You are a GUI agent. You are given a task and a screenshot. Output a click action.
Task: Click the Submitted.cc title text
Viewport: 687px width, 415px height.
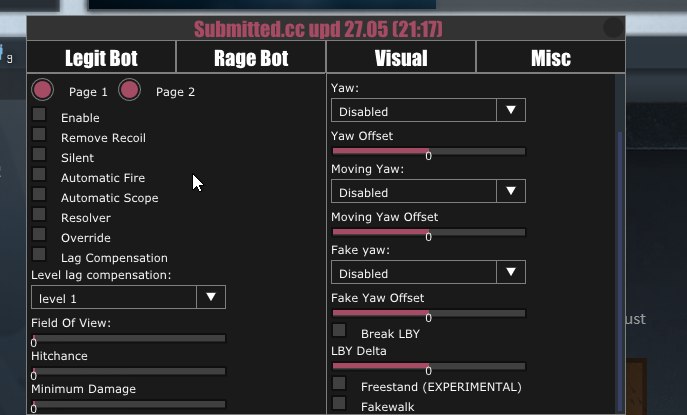coord(318,29)
